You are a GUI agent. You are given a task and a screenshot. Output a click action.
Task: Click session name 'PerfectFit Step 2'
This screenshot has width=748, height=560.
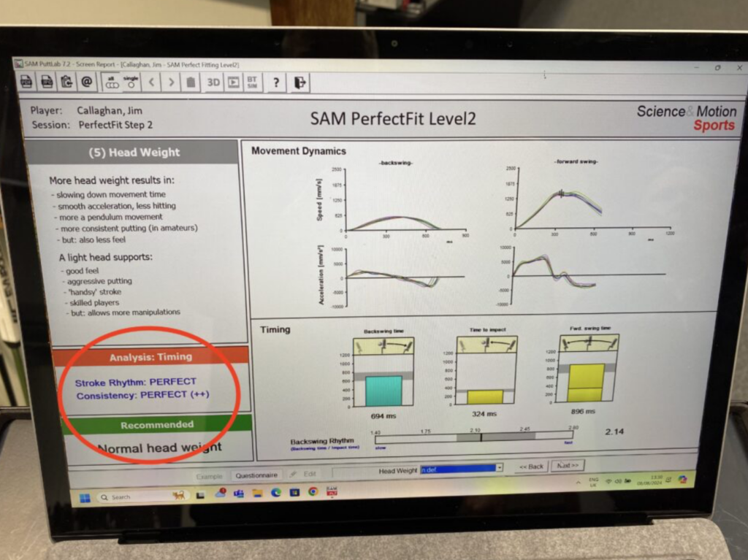115,125
